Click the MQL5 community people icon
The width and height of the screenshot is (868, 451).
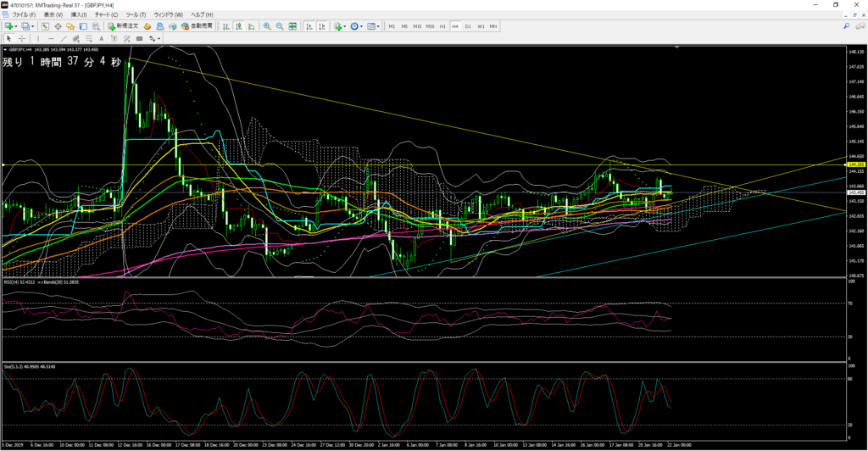160,26
